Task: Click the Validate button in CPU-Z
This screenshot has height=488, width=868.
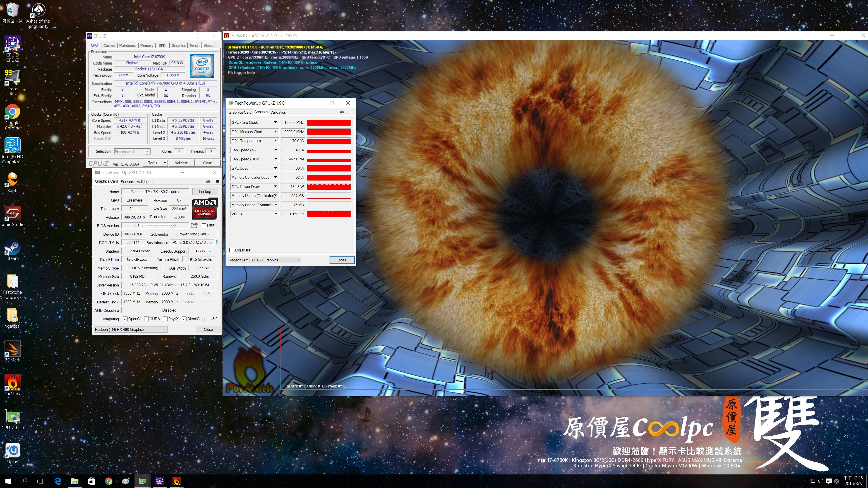Action: tap(181, 163)
